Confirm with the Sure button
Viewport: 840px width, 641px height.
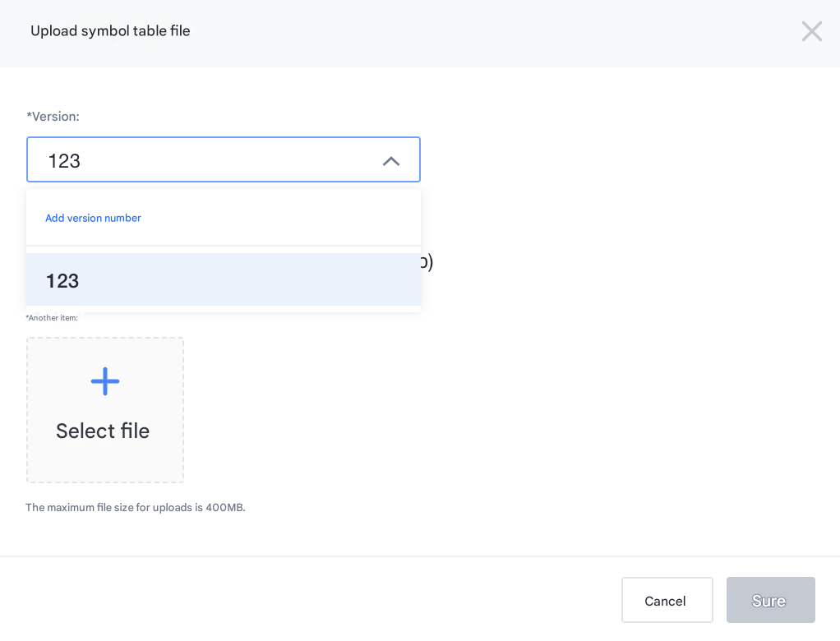click(x=770, y=600)
